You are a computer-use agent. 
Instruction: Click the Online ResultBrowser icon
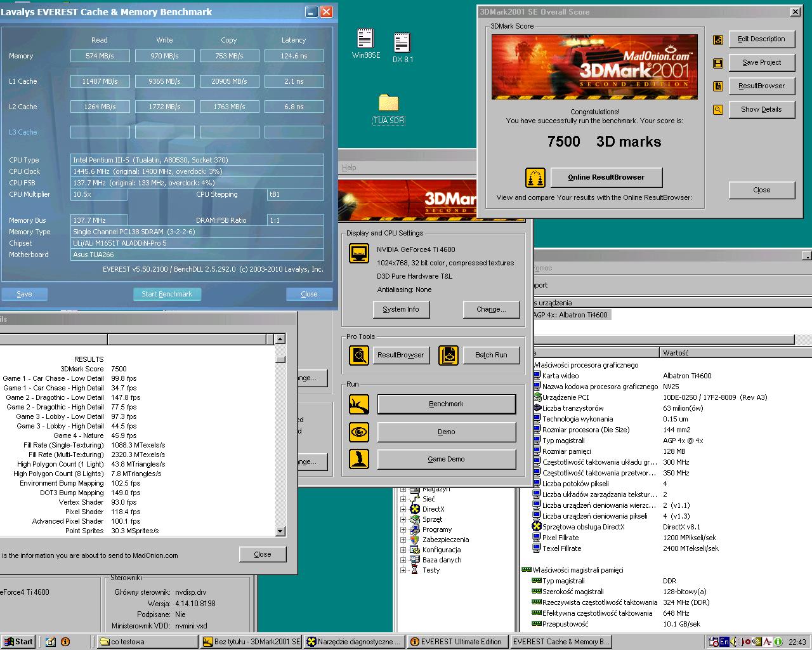pyautogui.click(x=535, y=178)
